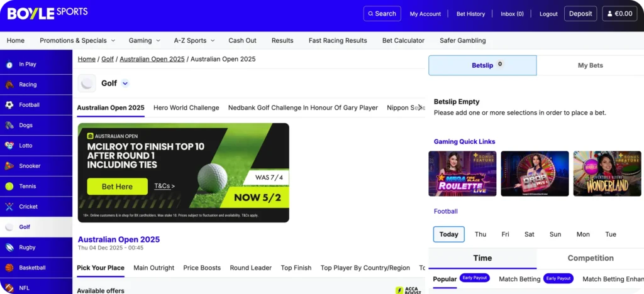Open Safer Gambling page
Viewport: 644px width, 294px height.
click(x=462, y=41)
